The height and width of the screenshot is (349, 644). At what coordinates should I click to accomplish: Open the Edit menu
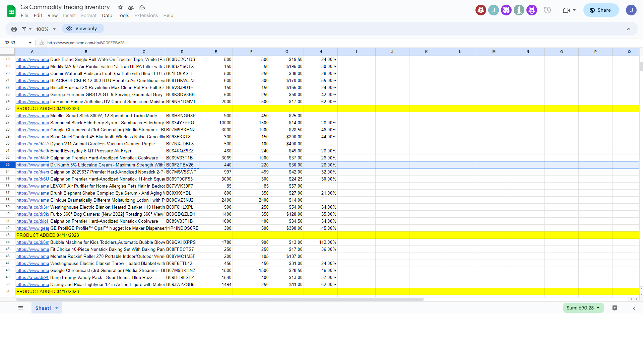38,15
